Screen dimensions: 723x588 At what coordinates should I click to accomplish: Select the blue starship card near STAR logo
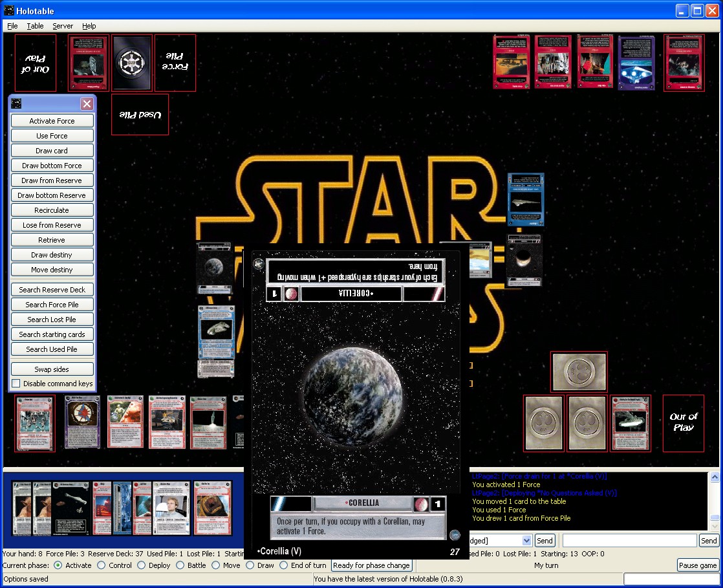point(526,200)
